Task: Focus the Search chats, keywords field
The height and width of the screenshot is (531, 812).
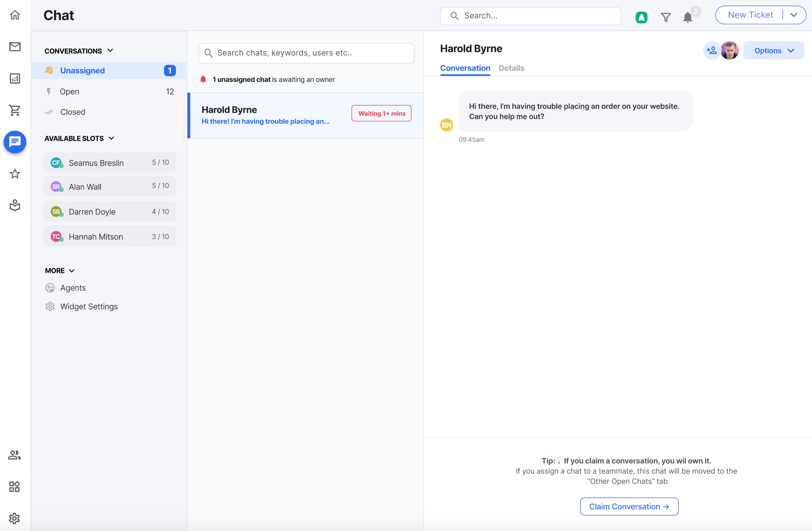Action: point(306,53)
